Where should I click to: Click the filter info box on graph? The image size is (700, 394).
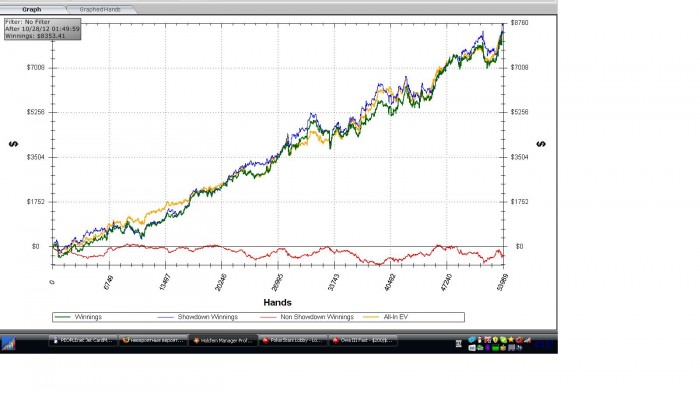click(42, 29)
